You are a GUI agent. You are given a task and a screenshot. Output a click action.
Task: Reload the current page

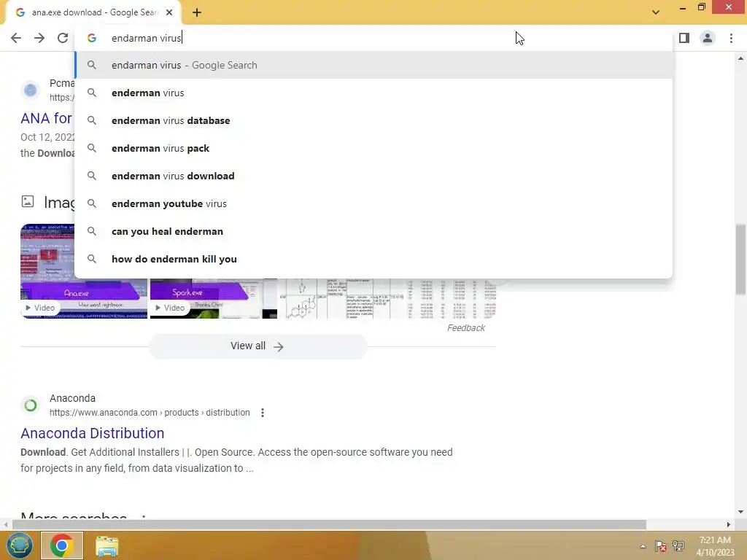coord(63,38)
